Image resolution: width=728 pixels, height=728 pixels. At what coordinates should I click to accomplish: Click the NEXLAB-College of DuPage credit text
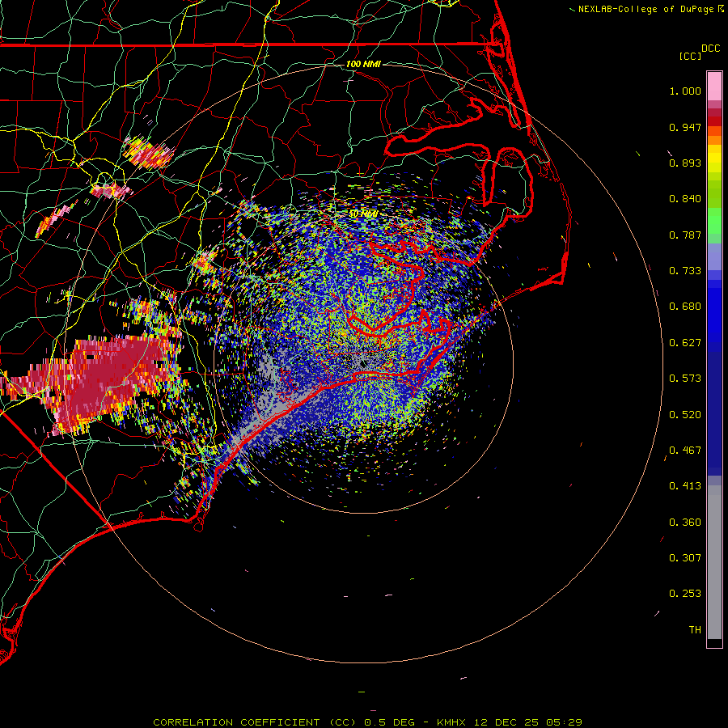646,9
